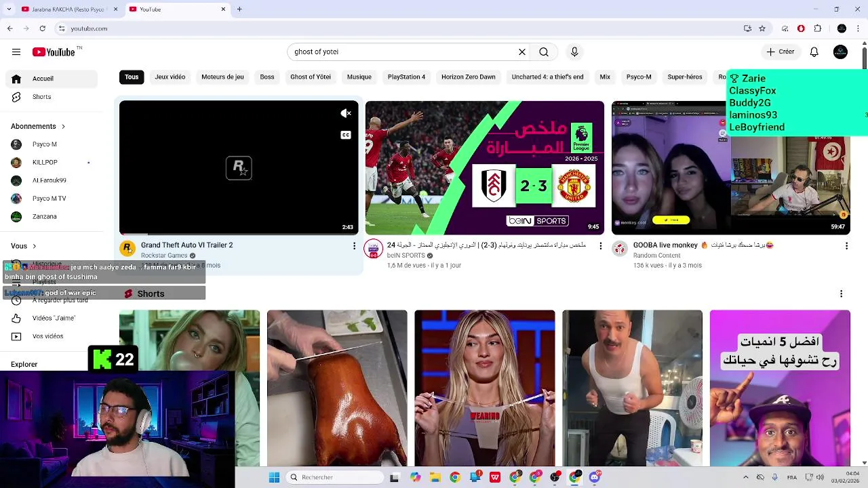
Task: Open the Random Content channel avatar
Action: click(620, 249)
